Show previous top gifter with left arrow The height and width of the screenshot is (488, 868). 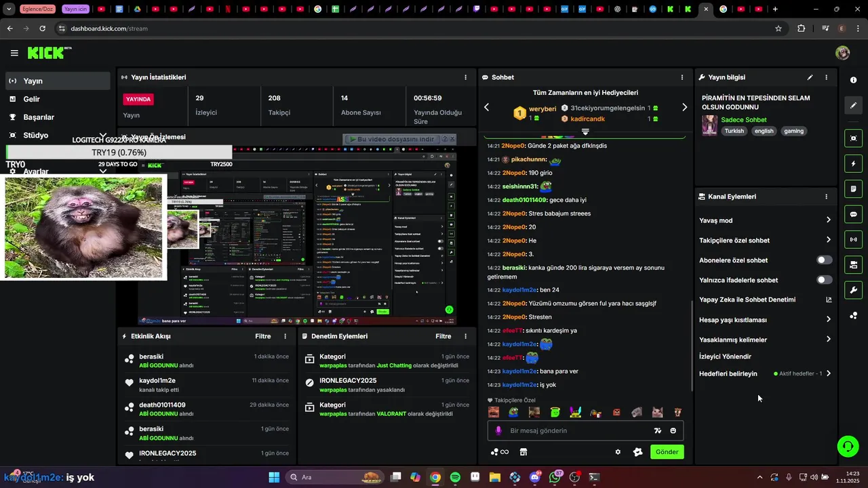pyautogui.click(x=486, y=107)
